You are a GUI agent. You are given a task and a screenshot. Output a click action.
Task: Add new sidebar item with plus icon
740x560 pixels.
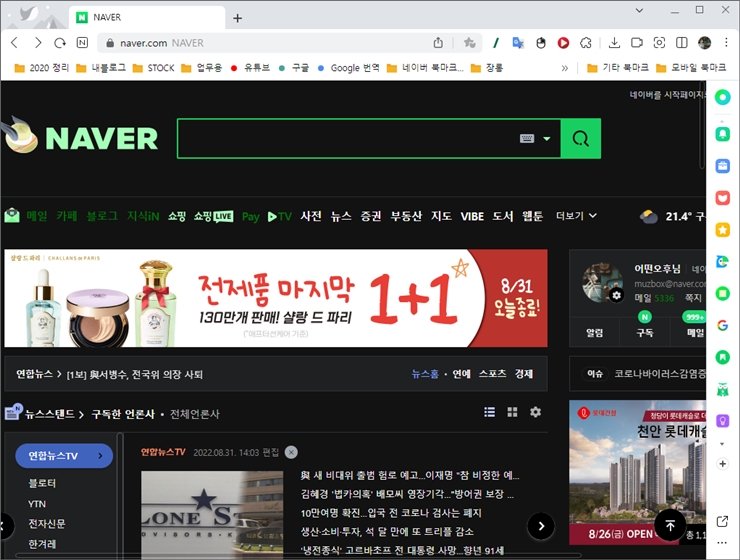tap(723, 464)
